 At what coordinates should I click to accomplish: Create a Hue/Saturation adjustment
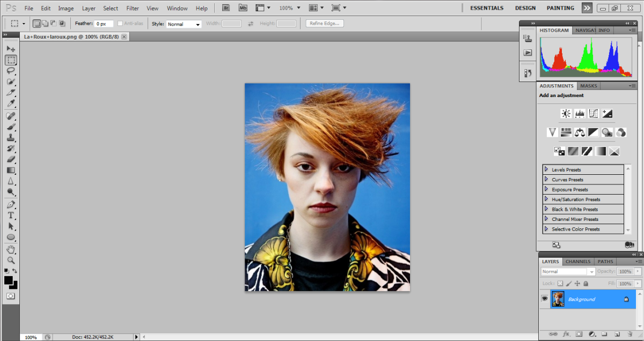[566, 132]
